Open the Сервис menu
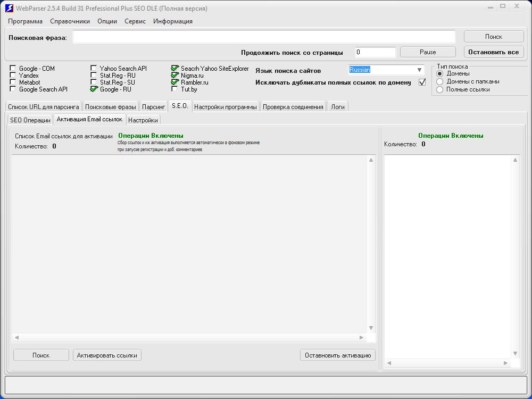This screenshot has height=399, width=532. [x=135, y=21]
